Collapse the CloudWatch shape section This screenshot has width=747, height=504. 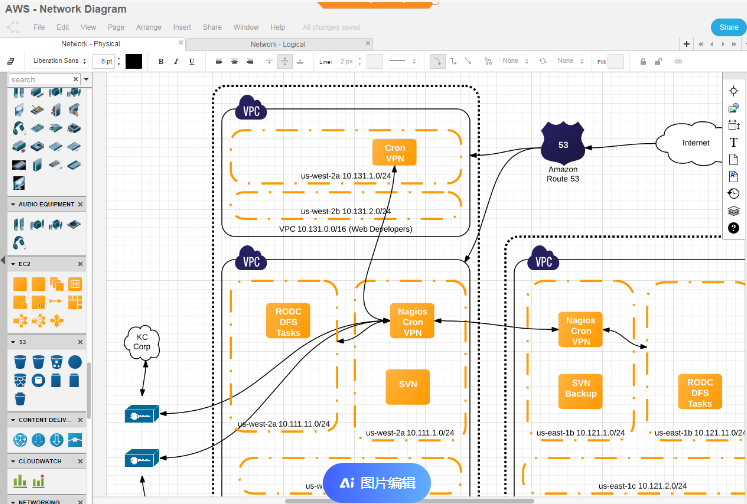[x=13, y=461]
